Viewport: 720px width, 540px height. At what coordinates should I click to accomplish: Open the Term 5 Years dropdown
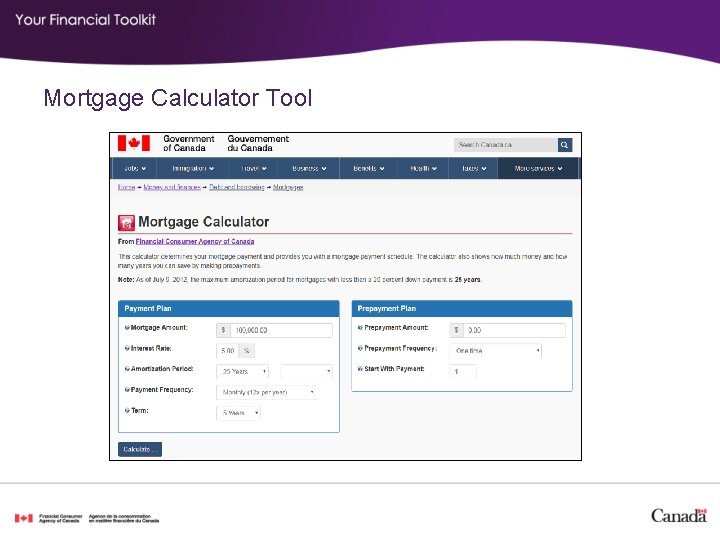[x=238, y=413]
